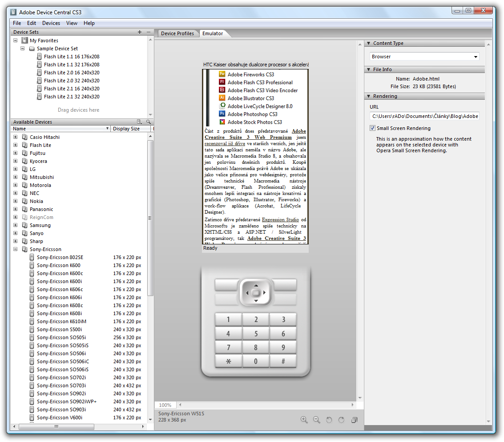This screenshot has width=504, height=442.
Task: Collapse the Sony-Ericsson device group
Action: (16, 249)
